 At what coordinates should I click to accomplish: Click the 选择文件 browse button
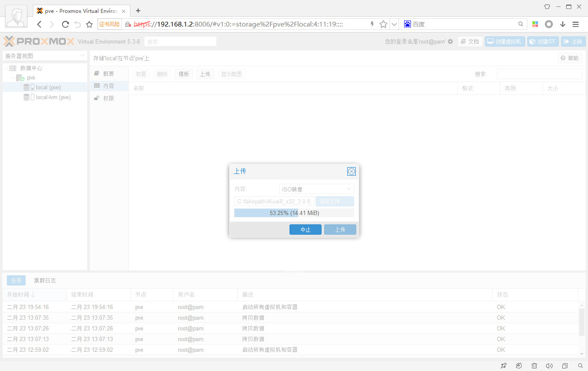(335, 201)
